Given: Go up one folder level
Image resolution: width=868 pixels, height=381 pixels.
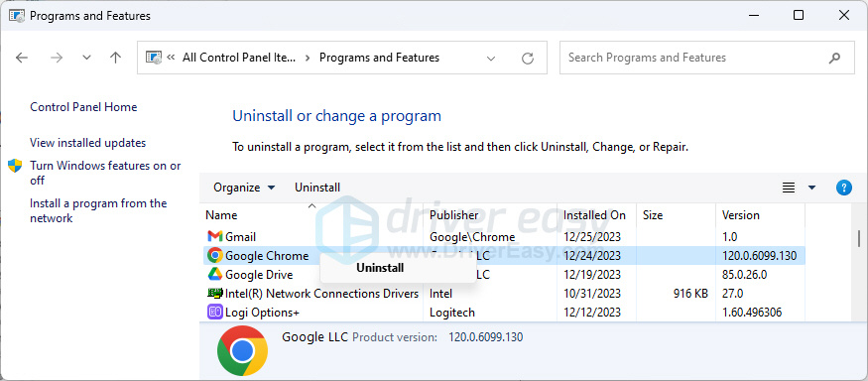Looking at the screenshot, I should click(x=115, y=58).
